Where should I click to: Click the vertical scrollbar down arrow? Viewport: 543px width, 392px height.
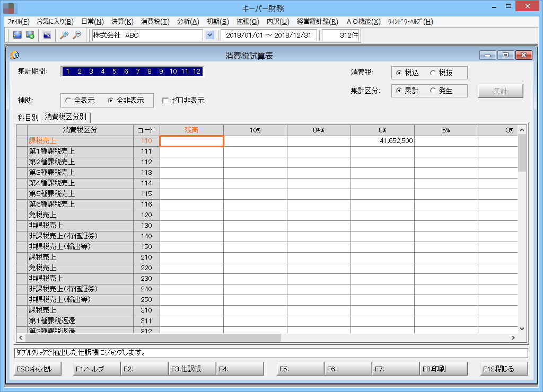(x=522, y=329)
